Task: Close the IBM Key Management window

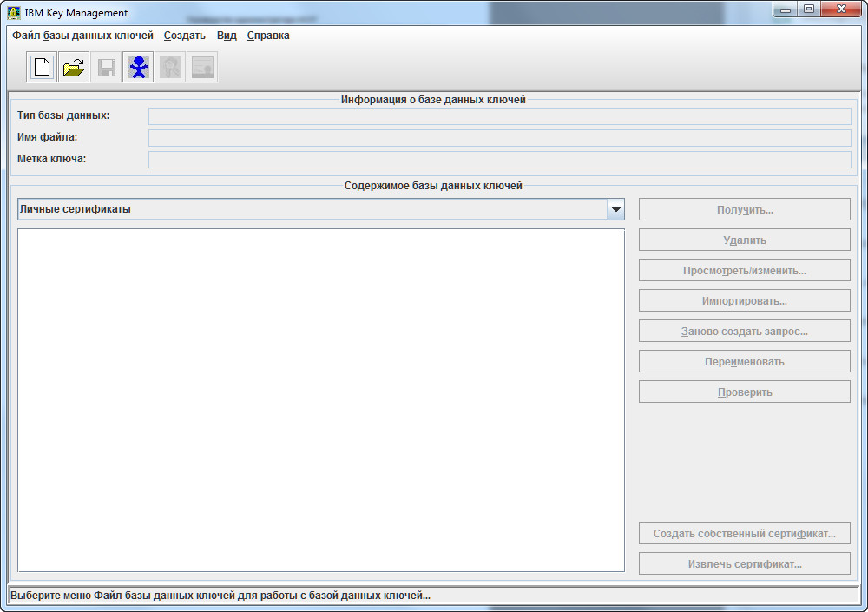Action: point(841,10)
